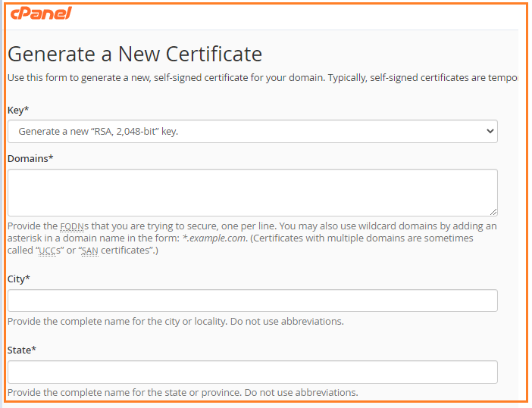Click the City* field label
Viewport: 532px width, 408px height.
(x=19, y=279)
